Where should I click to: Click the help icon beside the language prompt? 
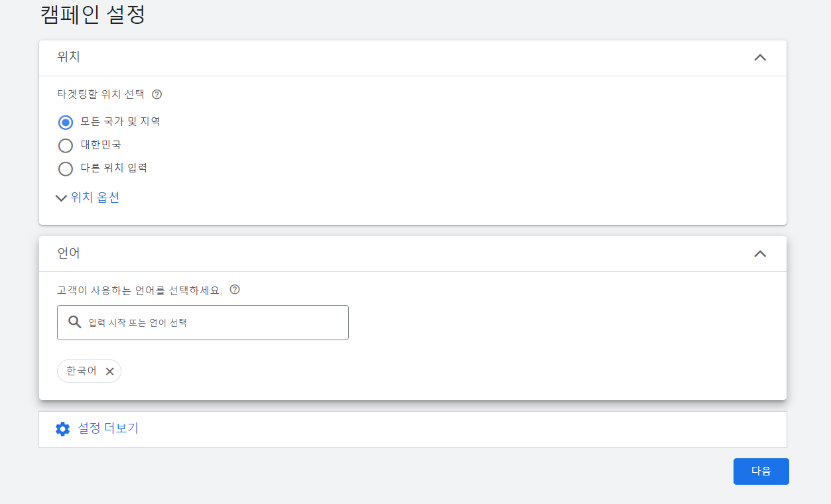pyautogui.click(x=234, y=290)
